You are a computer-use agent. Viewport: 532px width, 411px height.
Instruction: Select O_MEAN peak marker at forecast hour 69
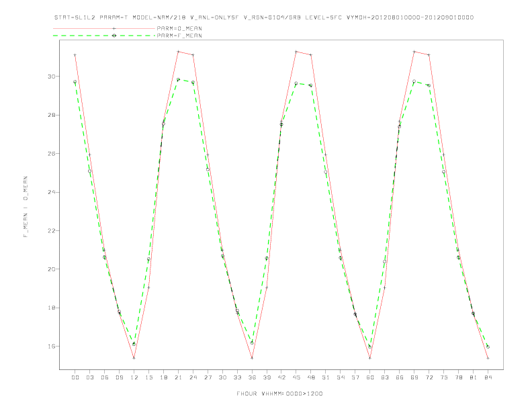(x=414, y=52)
